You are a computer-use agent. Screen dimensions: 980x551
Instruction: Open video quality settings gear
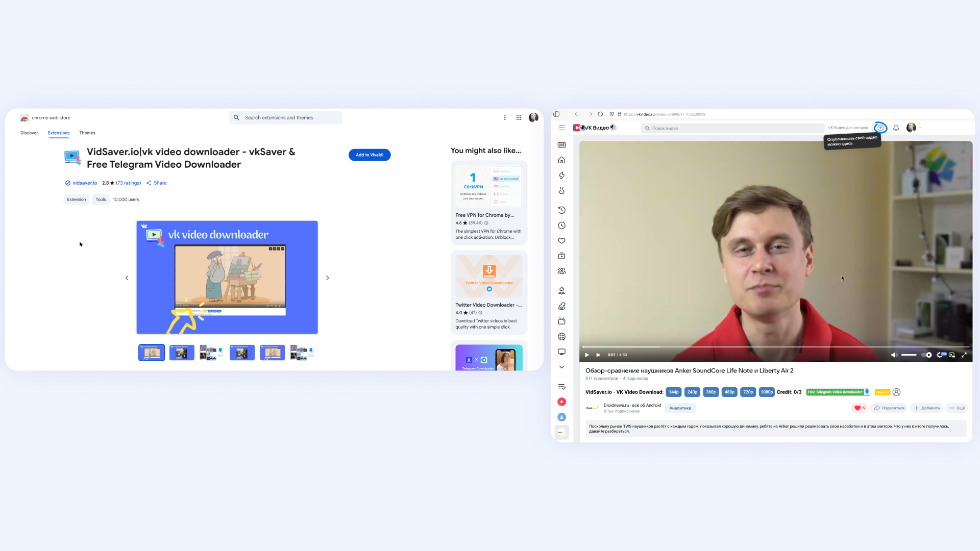click(940, 355)
